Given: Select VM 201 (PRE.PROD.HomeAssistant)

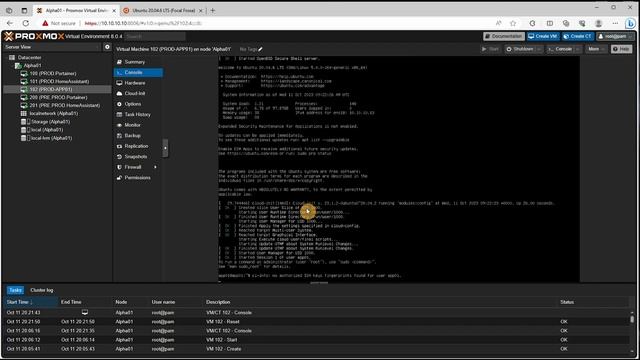Looking at the screenshot, I should [x=64, y=105].
